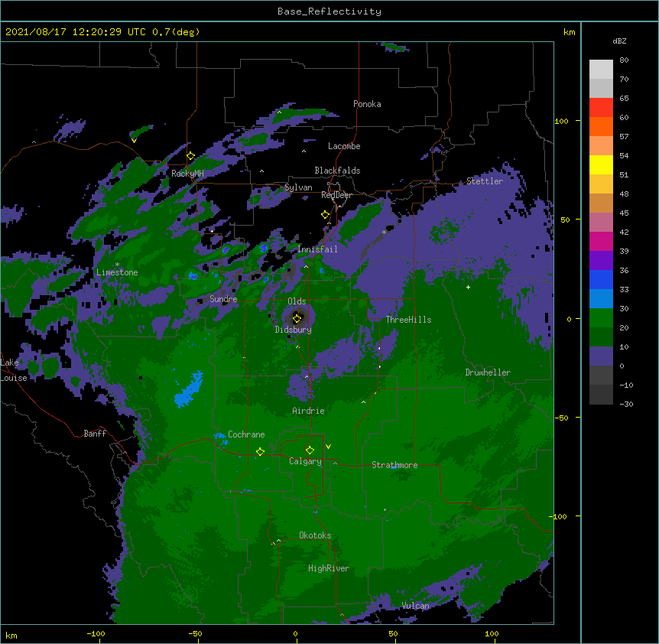This screenshot has height=644, width=659.
Task: Click the -30 value on the dBZ legend
Action: [626, 405]
